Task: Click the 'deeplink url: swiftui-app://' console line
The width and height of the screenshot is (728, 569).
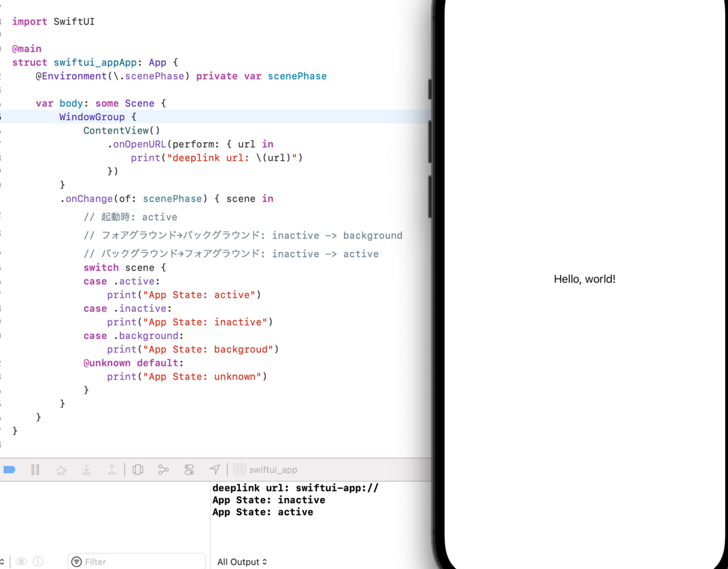Action: tap(295, 488)
